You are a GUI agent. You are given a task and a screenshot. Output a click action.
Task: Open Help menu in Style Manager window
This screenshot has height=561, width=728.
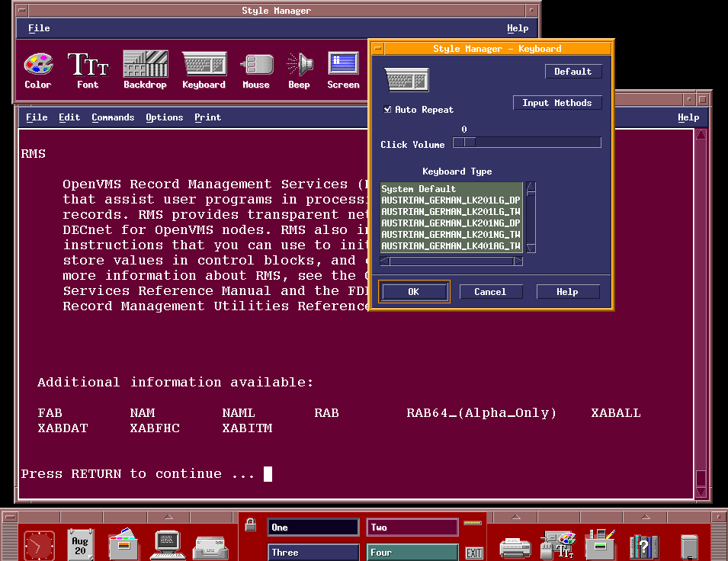[518, 28]
